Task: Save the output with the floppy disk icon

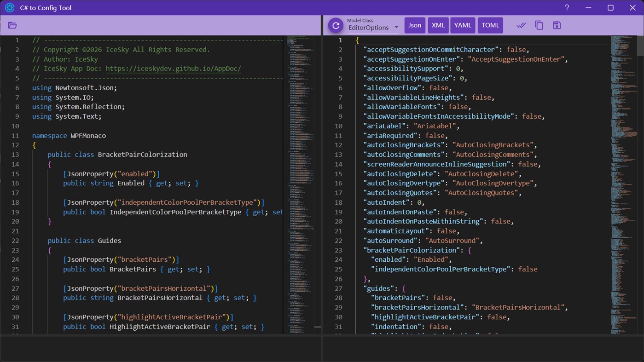Action: [557, 25]
